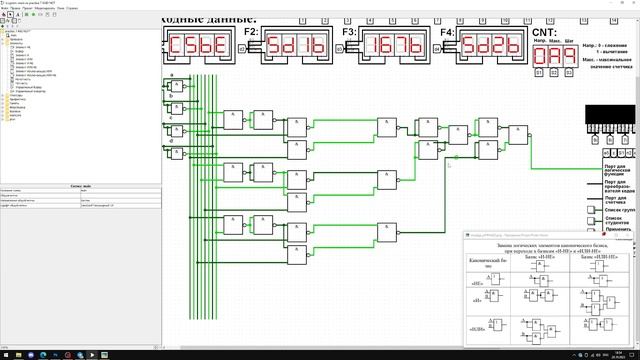Open the Windows Start button

click(x=6, y=355)
